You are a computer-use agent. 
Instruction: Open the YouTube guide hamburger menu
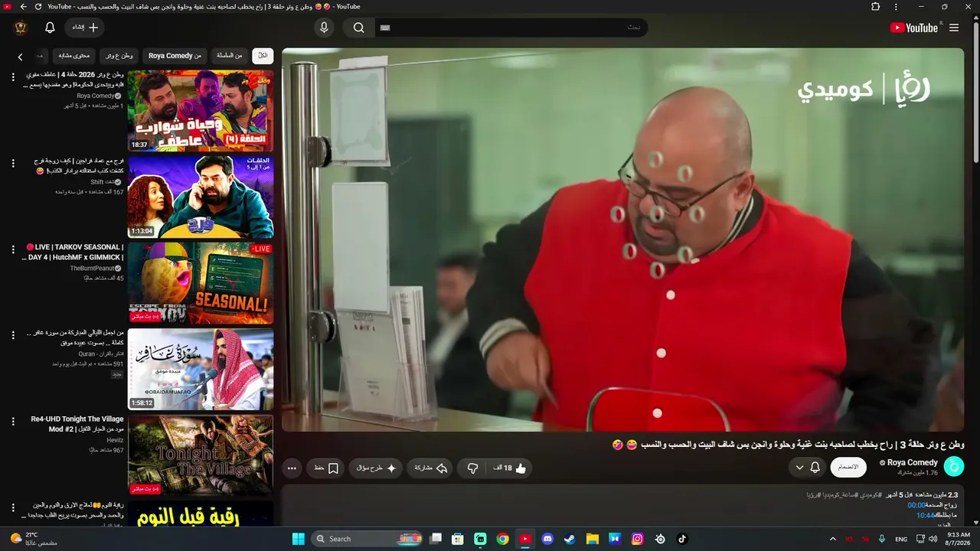click(x=954, y=28)
